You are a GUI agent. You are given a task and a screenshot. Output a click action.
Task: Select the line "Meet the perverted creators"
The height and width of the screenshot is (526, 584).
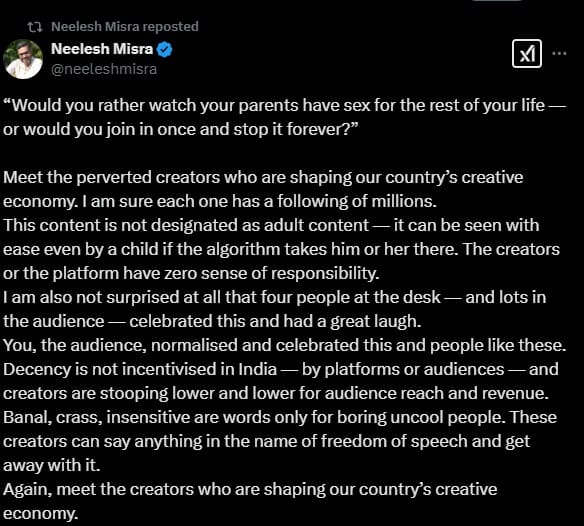click(263, 177)
